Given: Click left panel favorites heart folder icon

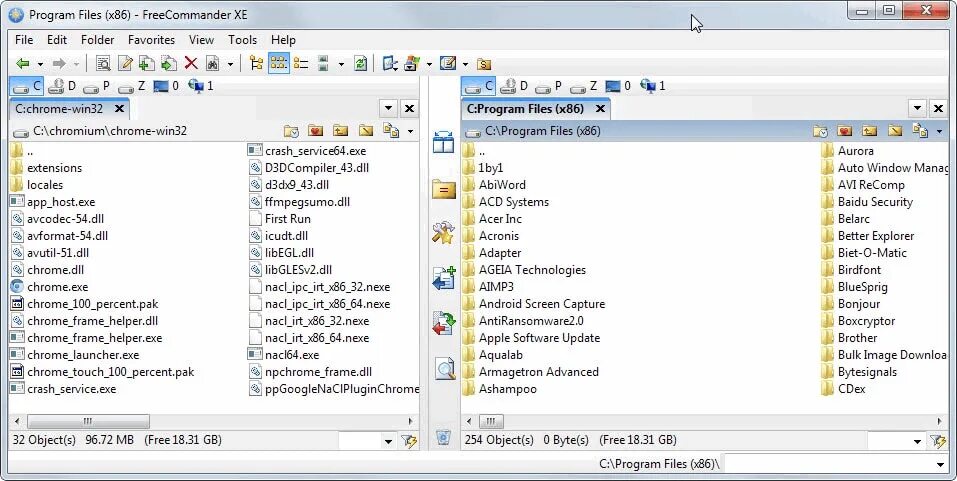Looking at the screenshot, I should tap(316, 131).
